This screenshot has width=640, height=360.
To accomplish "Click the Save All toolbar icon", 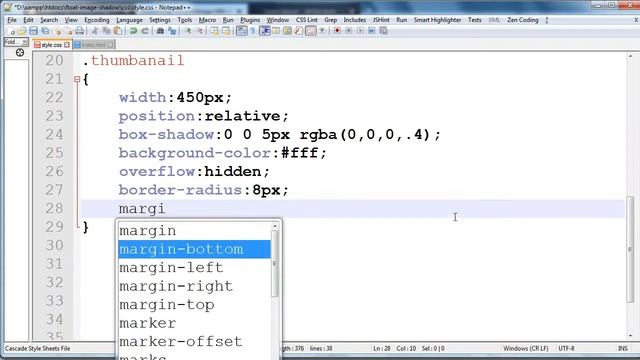I will [45, 31].
